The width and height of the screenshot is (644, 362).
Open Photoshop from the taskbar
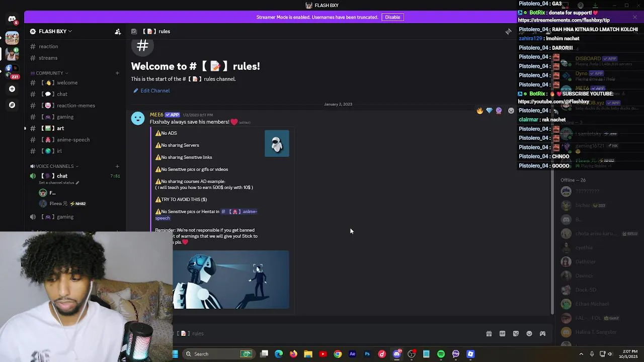coord(367,354)
